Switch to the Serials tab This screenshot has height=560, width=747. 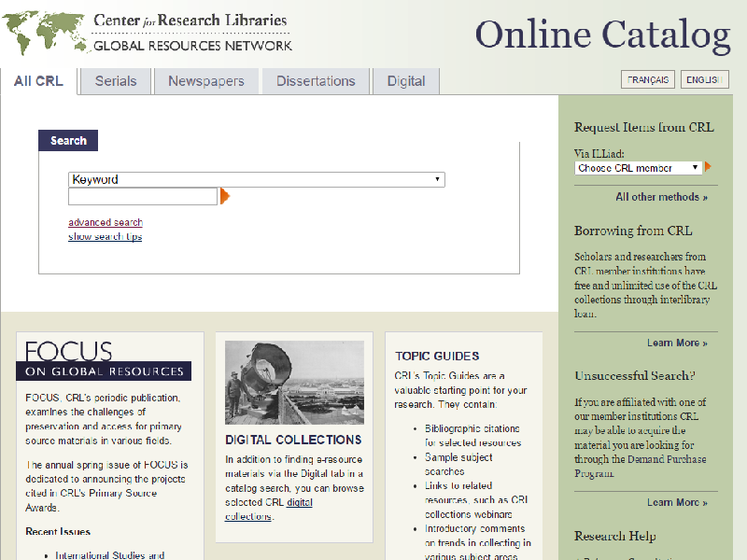pyautogui.click(x=116, y=81)
